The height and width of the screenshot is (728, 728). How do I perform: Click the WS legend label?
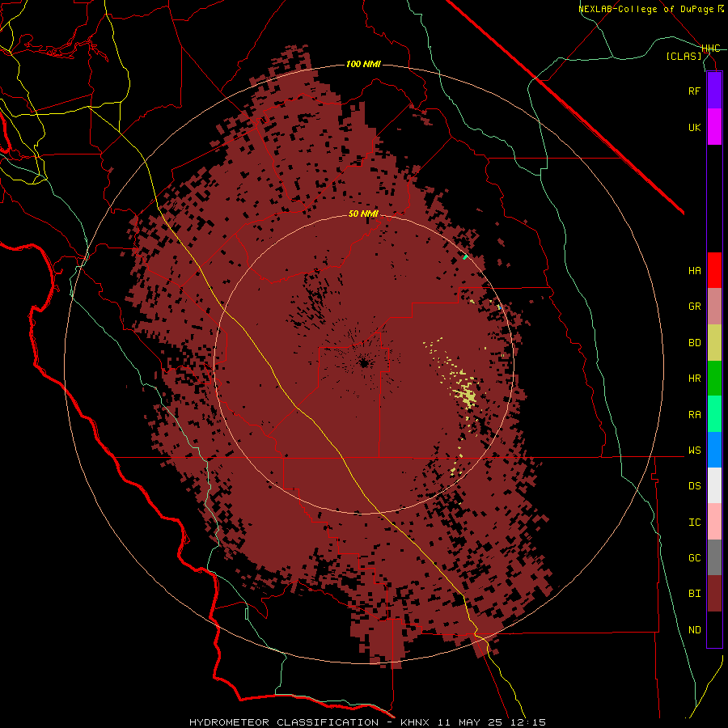(x=694, y=450)
